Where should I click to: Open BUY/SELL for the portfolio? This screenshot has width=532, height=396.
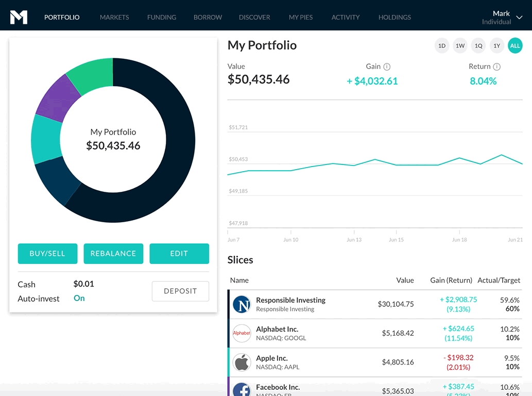tap(47, 253)
